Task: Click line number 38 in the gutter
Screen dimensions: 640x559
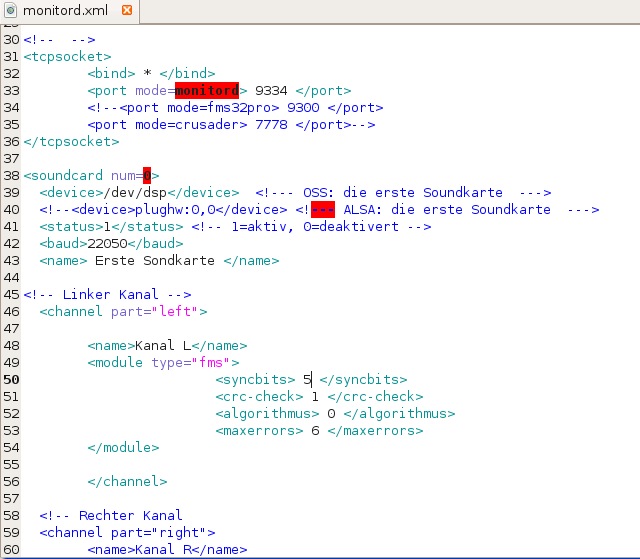Action: (11, 175)
